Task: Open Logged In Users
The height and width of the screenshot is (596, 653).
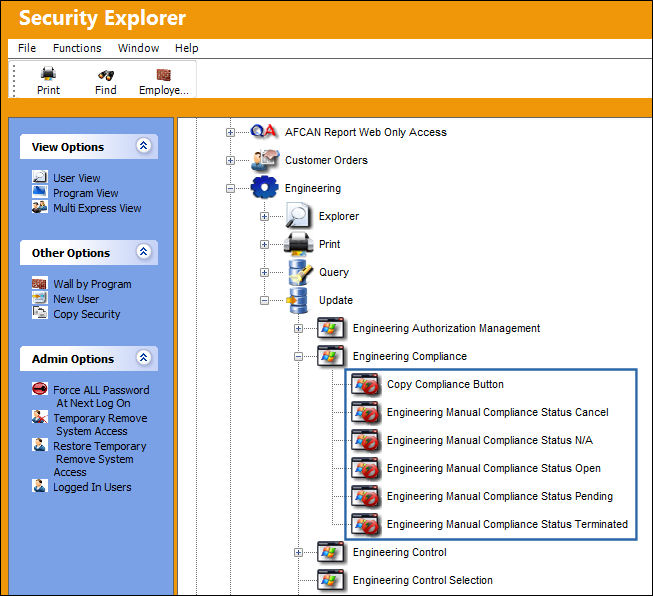Action: click(x=92, y=487)
